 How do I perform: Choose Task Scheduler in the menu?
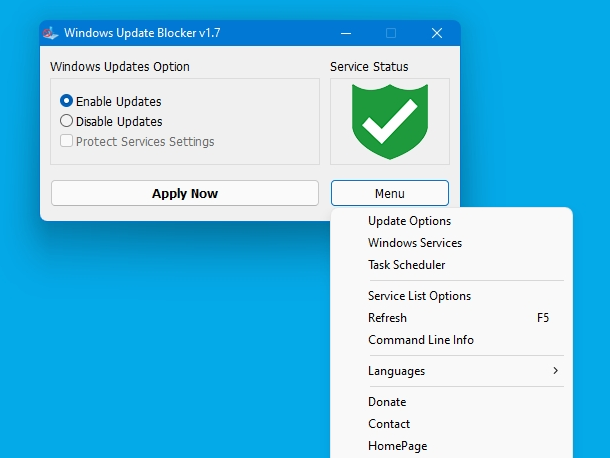click(x=406, y=265)
